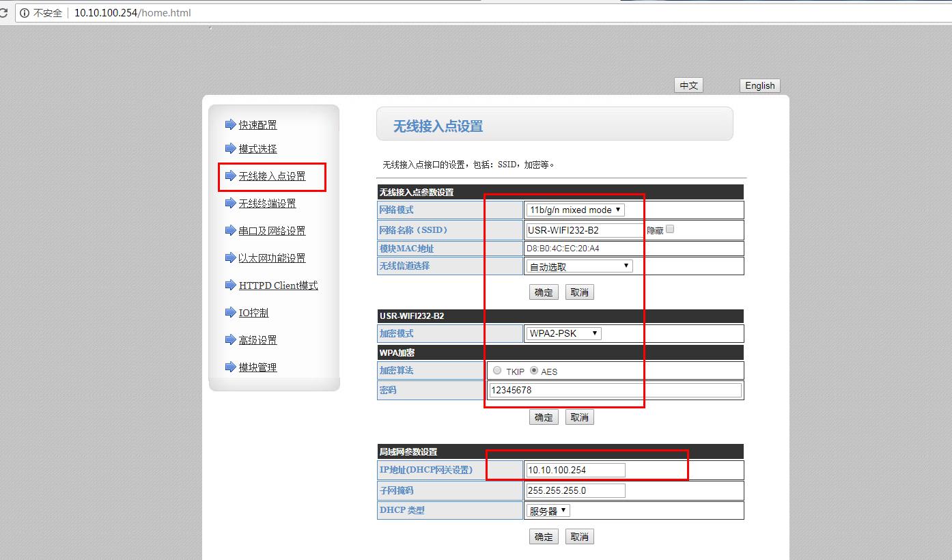Open the 高级设置 menu link
The height and width of the screenshot is (560, 952).
[257, 340]
